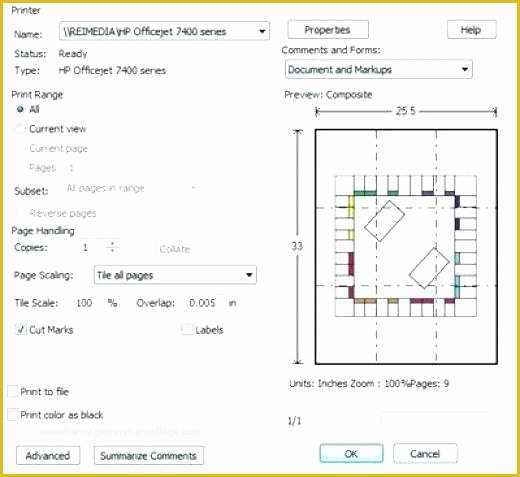Confirm printing with OK

351,453
